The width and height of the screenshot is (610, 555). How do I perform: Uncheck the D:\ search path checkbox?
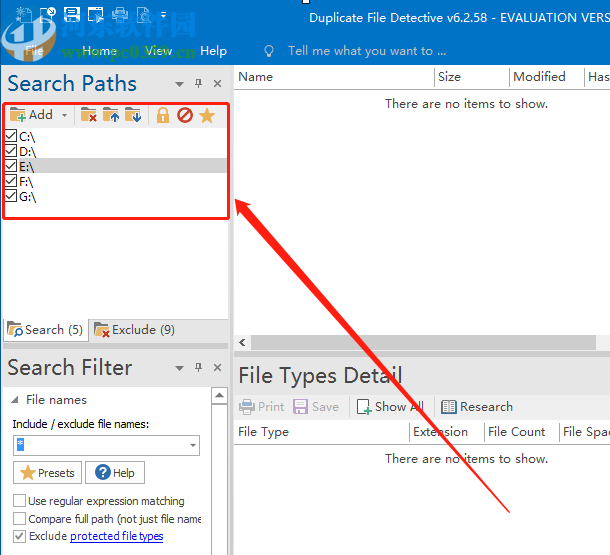pyautogui.click(x=11, y=151)
